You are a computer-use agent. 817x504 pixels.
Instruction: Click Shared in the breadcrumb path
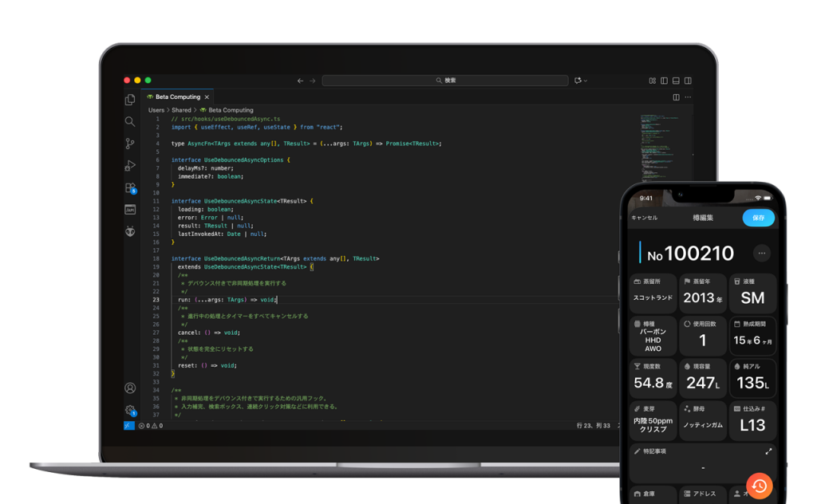pos(181,110)
